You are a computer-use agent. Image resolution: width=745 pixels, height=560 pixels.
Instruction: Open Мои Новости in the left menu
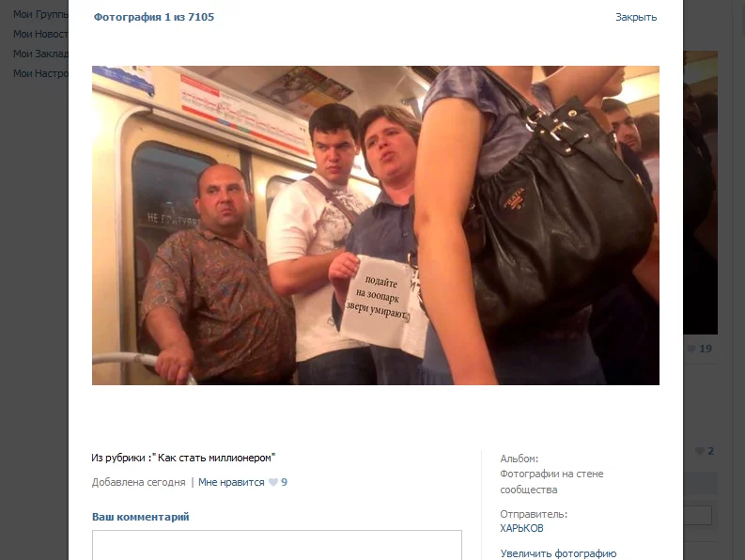coord(40,34)
